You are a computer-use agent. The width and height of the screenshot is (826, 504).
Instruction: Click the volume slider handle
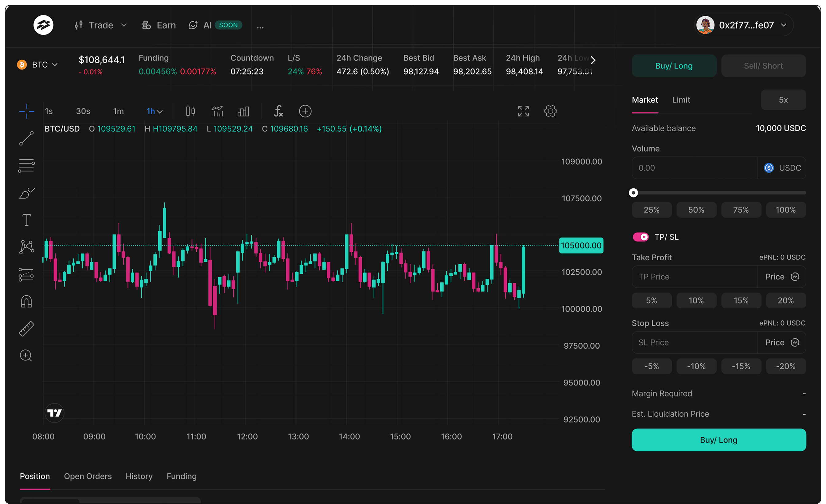(633, 193)
